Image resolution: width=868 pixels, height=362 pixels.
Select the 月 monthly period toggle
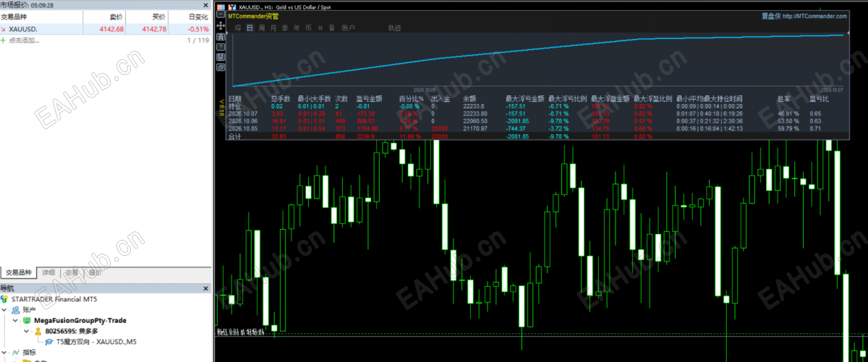pos(273,28)
